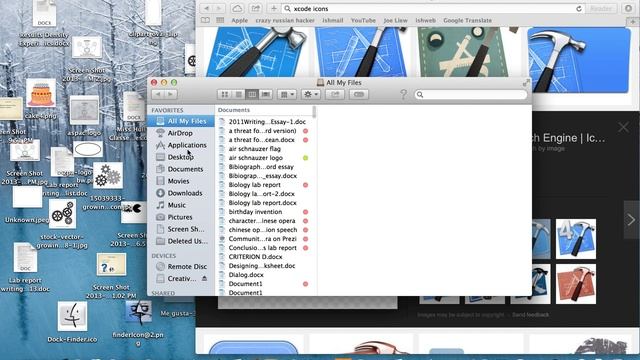Click Safari share button
The height and width of the screenshot is (360, 640).
[256, 9]
